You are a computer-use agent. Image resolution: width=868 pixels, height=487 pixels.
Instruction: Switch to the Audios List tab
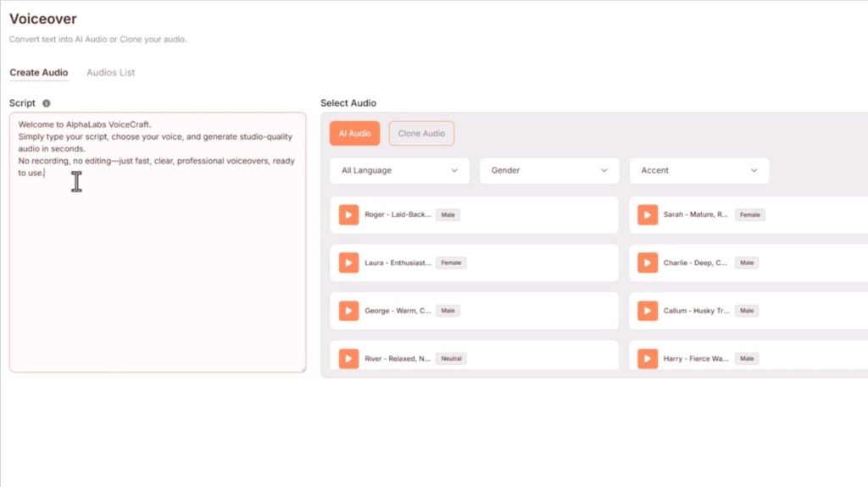(110, 73)
